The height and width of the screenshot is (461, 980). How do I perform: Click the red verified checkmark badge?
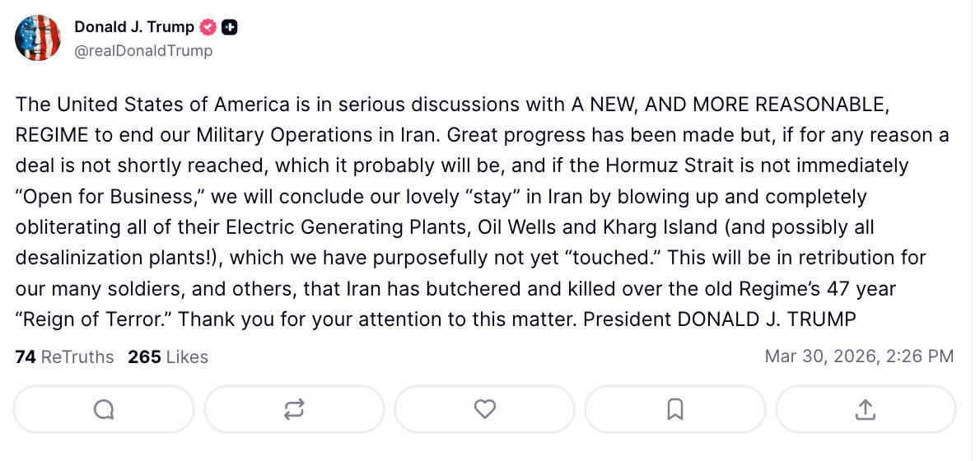coord(208,27)
